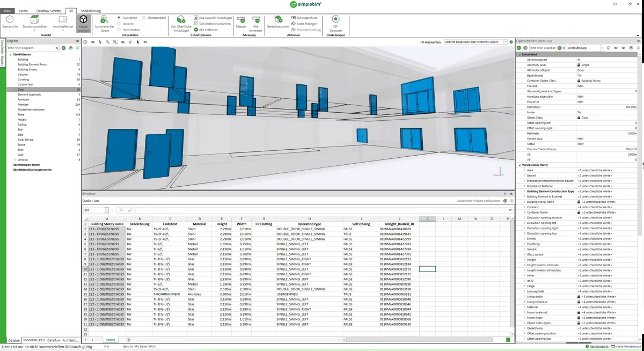Collapse the Einzel-Wert properties section
Viewport: 644px width, 351px height.
coord(519,54)
